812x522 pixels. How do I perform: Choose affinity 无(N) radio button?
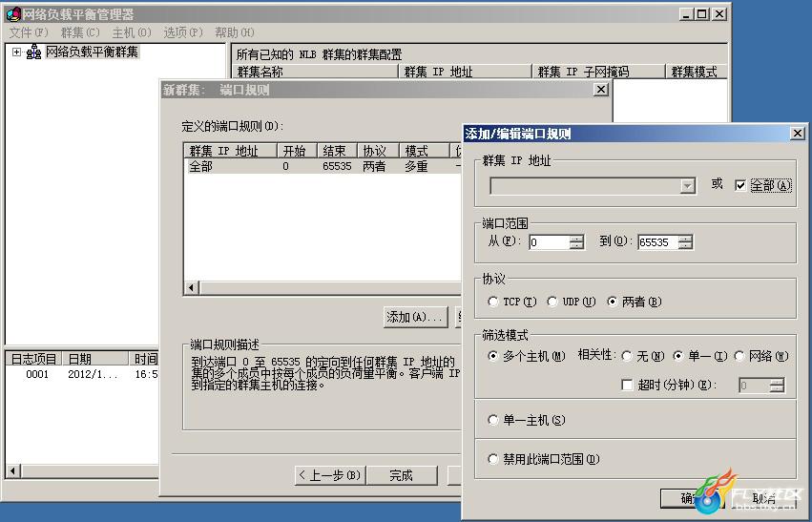point(627,356)
